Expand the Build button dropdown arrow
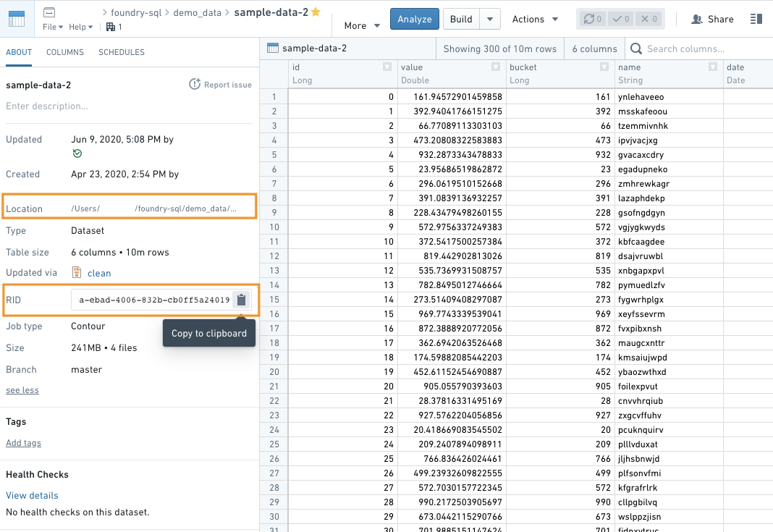The image size is (773, 532). coord(490,20)
